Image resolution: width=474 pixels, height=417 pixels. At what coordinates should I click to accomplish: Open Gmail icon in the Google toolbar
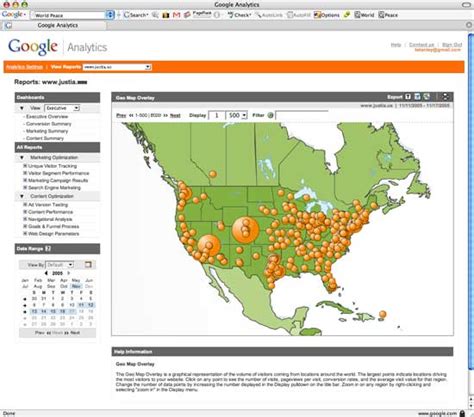tap(176, 15)
